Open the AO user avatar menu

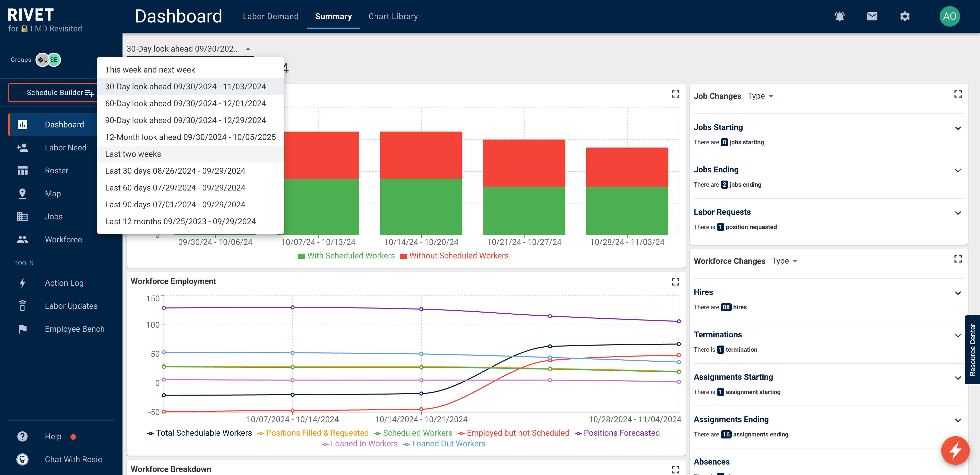coord(950,16)
